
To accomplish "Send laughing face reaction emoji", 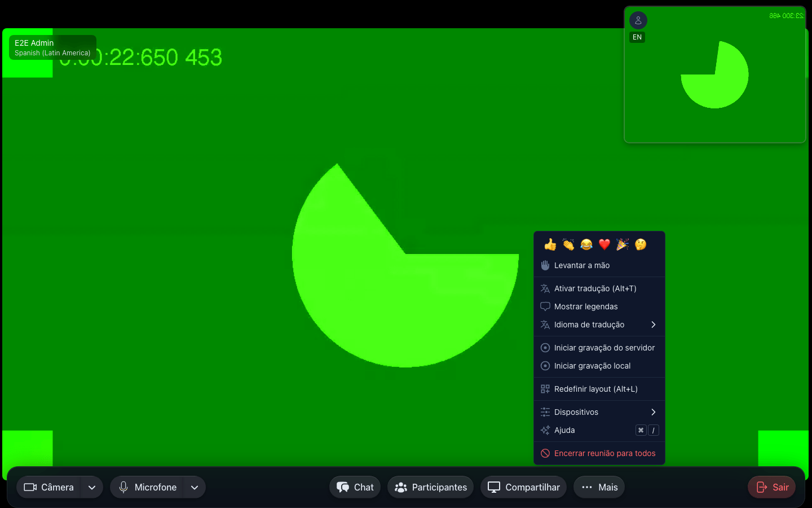I will pos(586,244).
